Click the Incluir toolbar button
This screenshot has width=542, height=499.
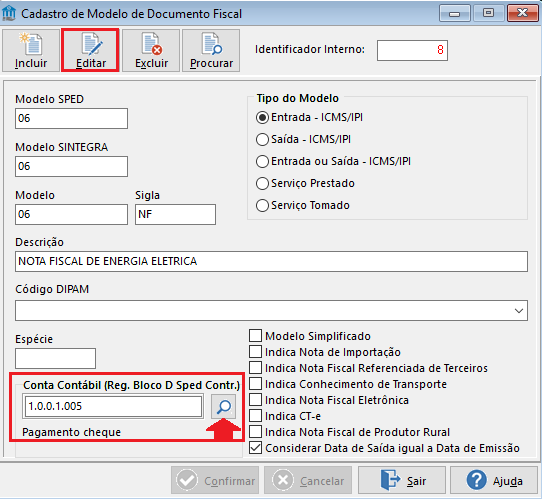click(31, 50)
